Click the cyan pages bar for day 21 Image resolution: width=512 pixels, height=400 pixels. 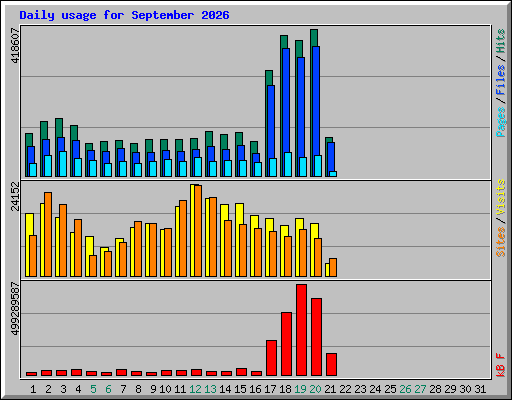pyautogui.click(x=333, y=174)
